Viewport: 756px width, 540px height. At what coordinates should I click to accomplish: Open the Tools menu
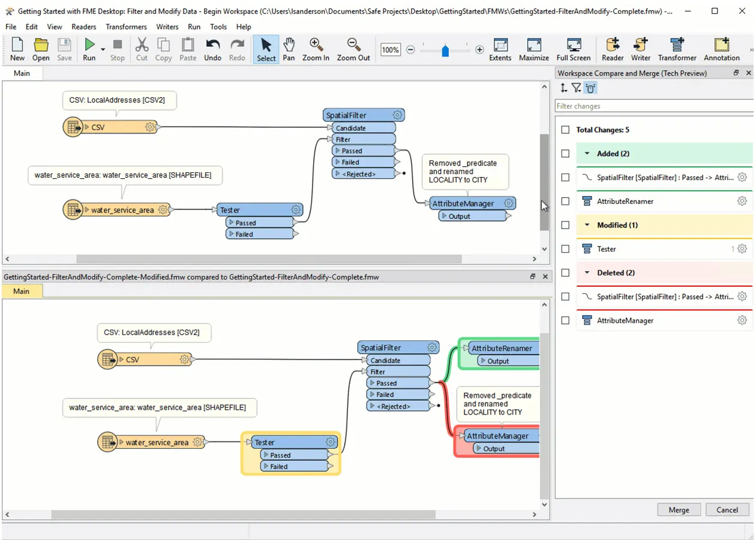click(x=218, y=26)
